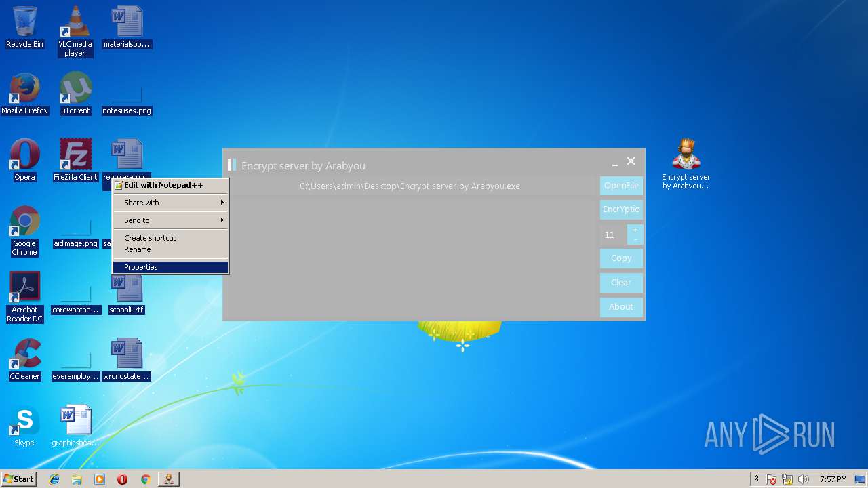868x488 pixels.
Task: Launch the CCleaner desktop shortcut
Action: pos(24,359)
